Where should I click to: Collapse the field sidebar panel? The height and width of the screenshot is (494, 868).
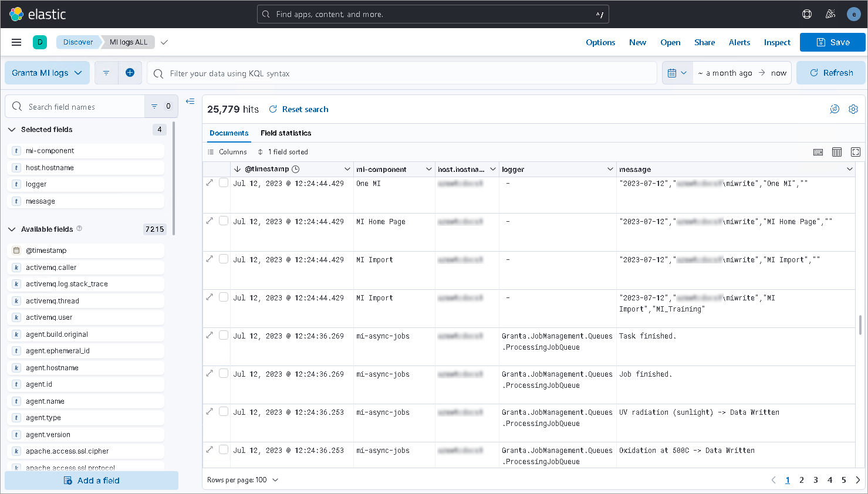190,101
